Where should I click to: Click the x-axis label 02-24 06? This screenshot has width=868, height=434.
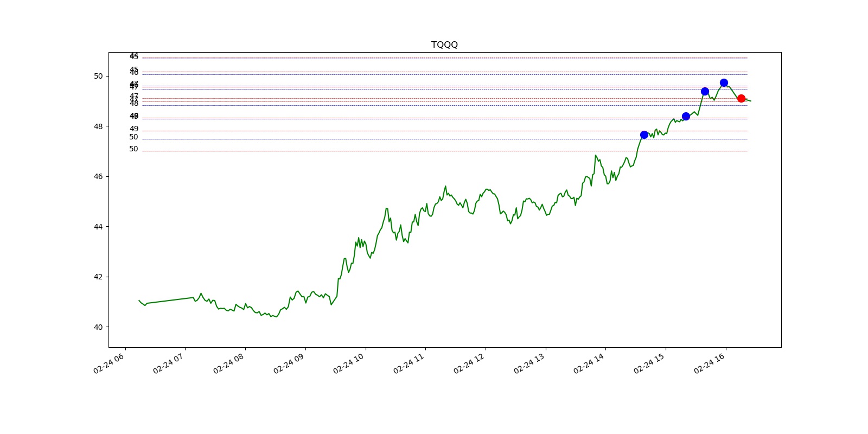pos(109,363)
